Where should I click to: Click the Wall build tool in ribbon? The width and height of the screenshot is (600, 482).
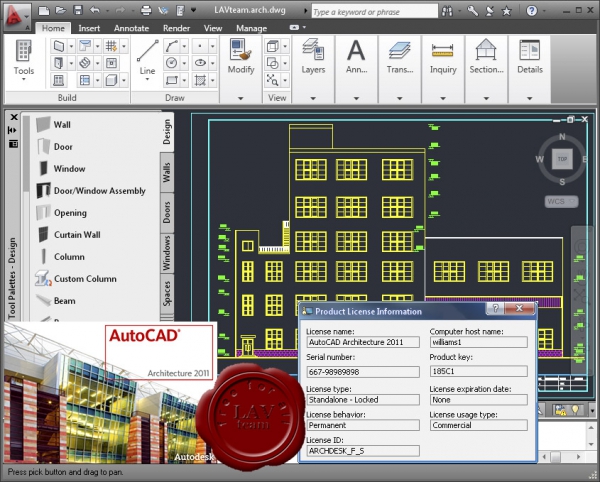[59, 46]
